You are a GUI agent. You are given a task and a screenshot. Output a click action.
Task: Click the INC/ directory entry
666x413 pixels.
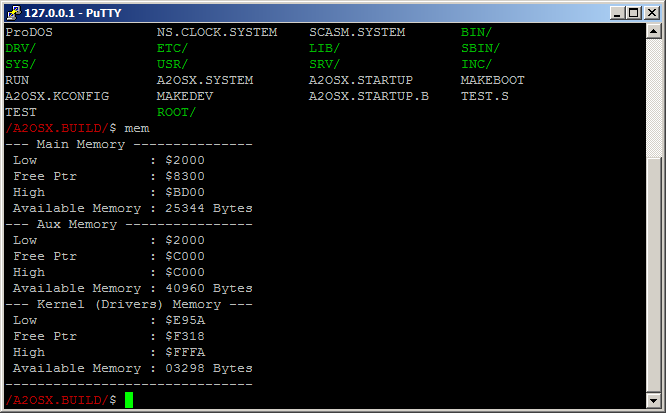pos(477,64)
